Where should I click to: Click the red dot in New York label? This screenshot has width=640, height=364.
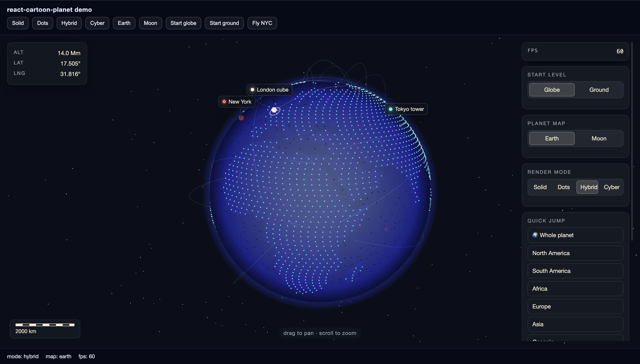(x=224, y=102)
